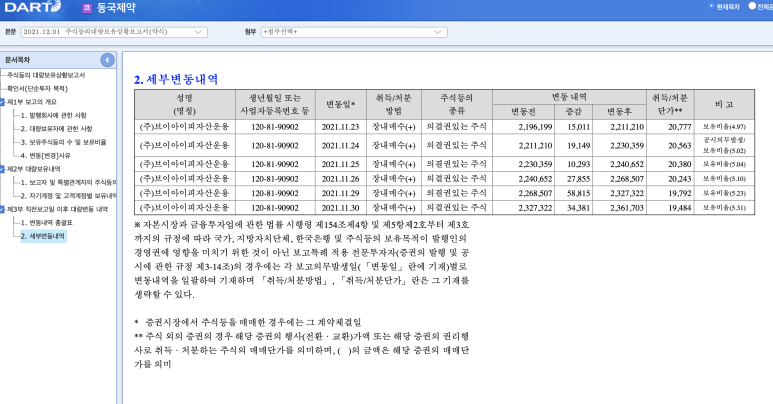Click the unit price 20,563

680,146
